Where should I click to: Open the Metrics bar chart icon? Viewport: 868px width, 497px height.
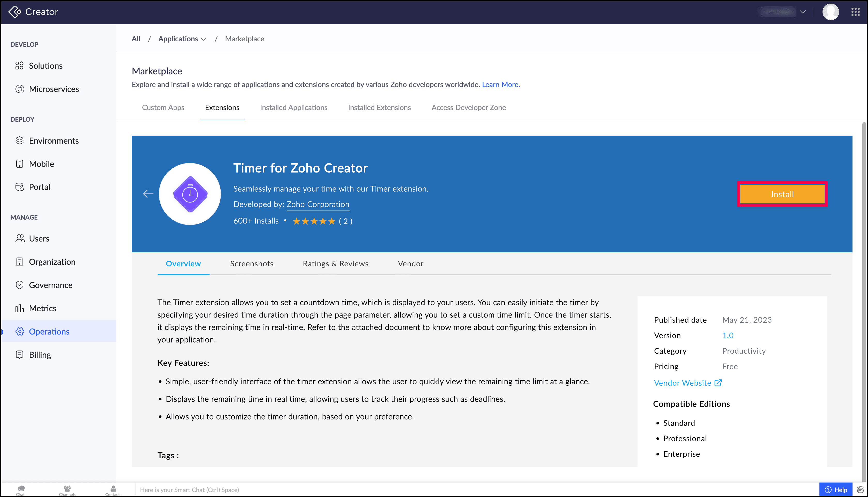(19, 308)
